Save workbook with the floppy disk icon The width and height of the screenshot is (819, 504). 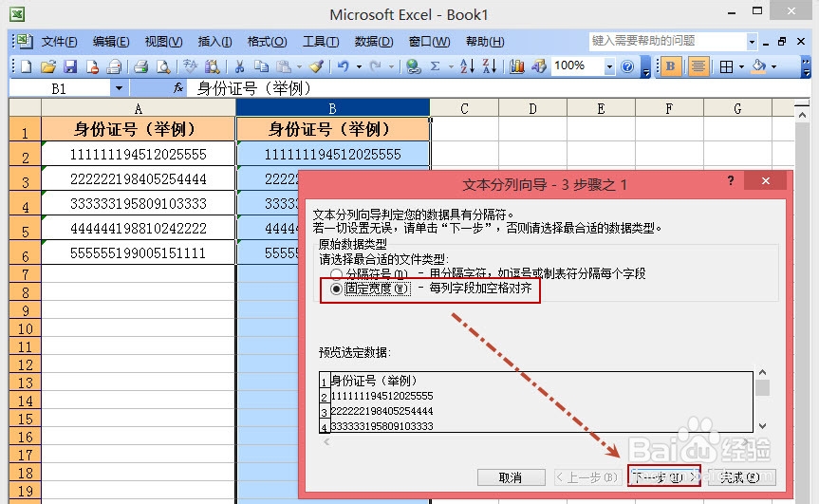pos(70,66)
